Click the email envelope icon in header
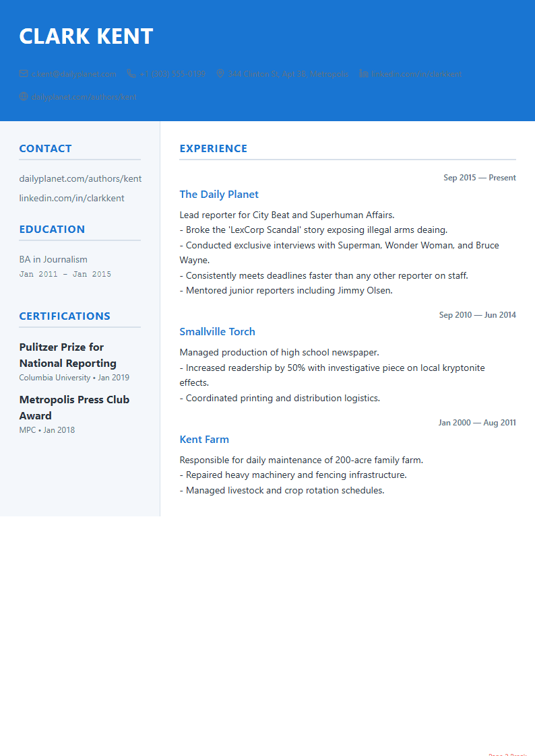The image size is (535, 756). click(x=24, y=73)
